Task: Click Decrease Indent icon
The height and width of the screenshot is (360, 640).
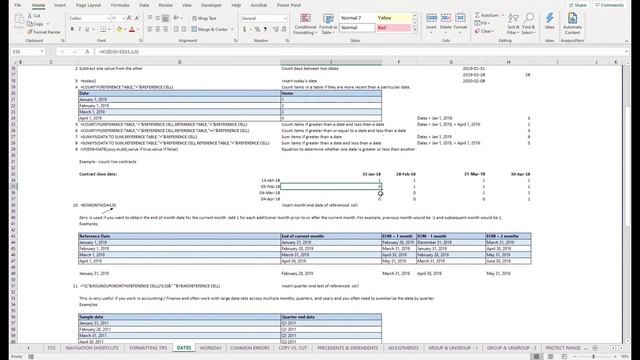Action: point(176,29)
